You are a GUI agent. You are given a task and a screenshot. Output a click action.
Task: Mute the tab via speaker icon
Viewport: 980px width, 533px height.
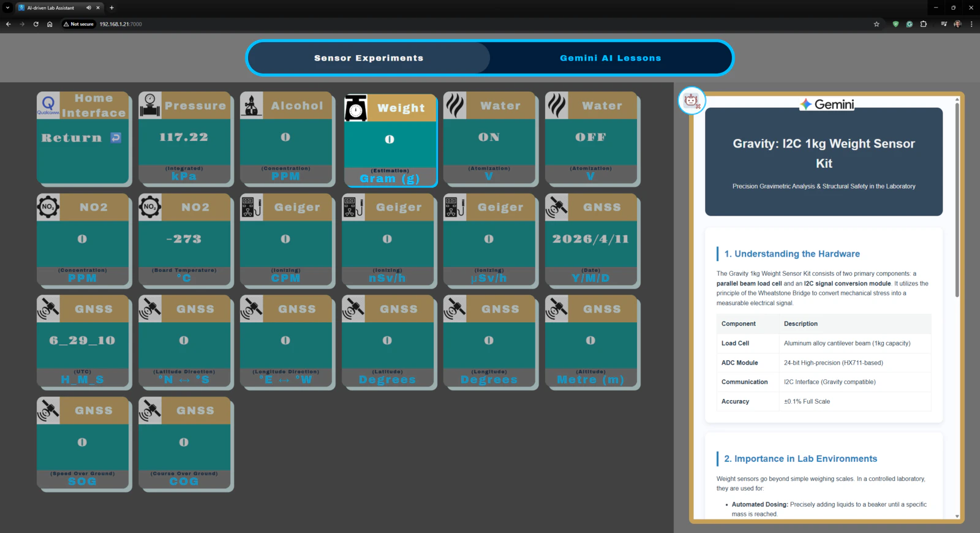(89, 8)
